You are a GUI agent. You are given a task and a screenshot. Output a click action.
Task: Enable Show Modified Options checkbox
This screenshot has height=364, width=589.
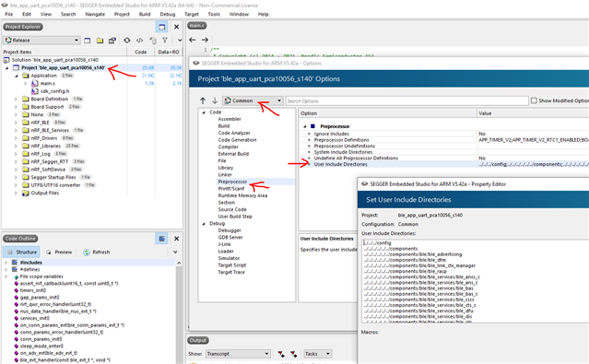click(534, 100)
